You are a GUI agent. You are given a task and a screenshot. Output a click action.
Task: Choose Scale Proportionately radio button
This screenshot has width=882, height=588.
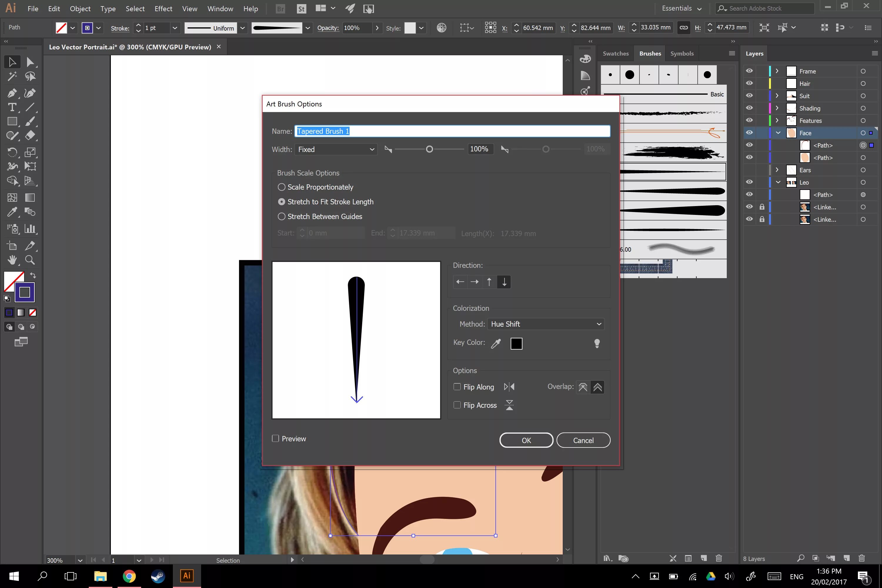tap(281, 187)
